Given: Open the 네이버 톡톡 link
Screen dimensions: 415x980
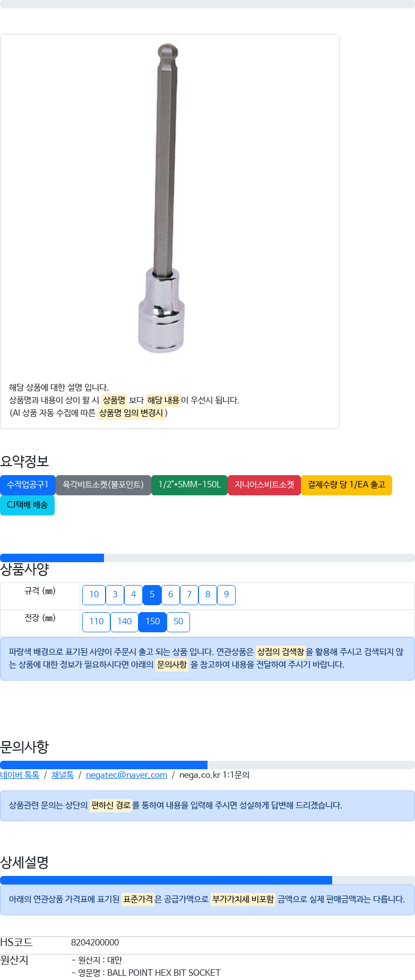Looking at the screenshot, I should (x=20, y=775).
